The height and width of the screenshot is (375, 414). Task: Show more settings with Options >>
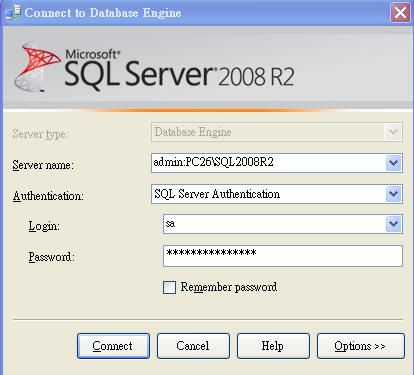pyautogui.click(x=361, y=346)
